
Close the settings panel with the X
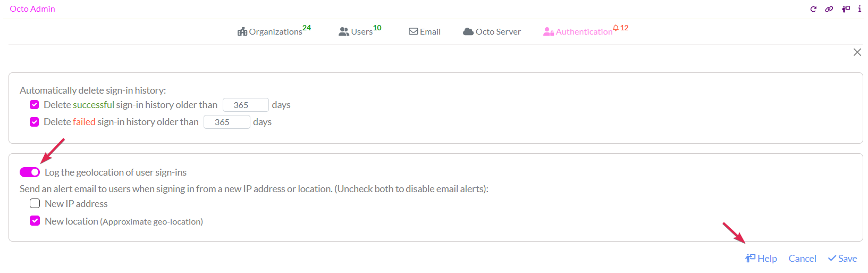[x=857, y=52]
